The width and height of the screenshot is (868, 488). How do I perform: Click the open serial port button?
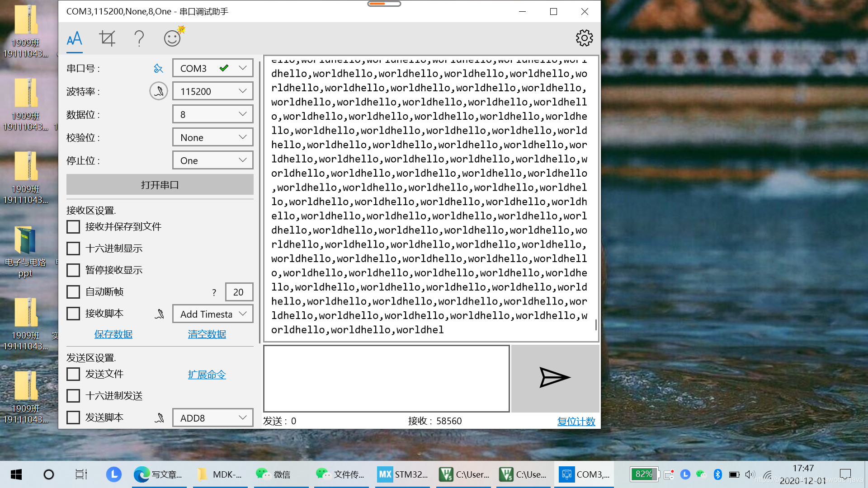[160, 185]
